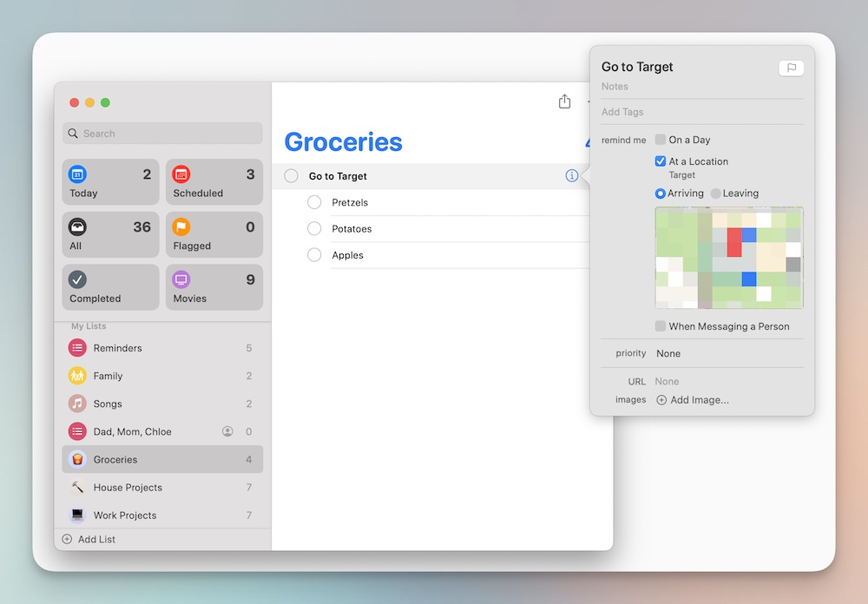868x604 pixels.
Task: Click the Reminders list row label
Action: pyautogui.click(x=117, y=348)
